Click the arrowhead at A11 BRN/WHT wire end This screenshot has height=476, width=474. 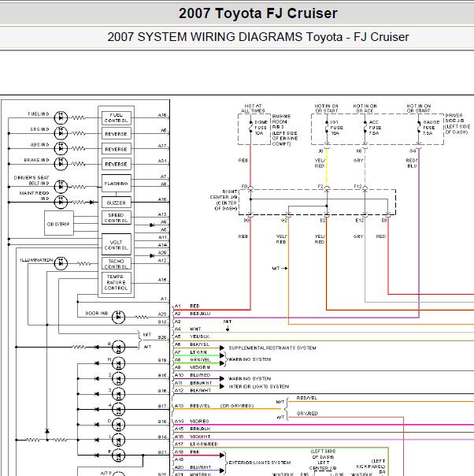tap(222, 386)
